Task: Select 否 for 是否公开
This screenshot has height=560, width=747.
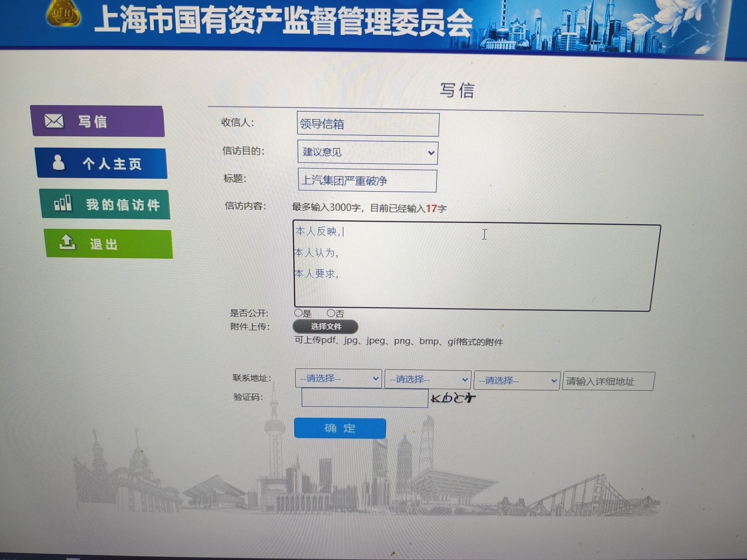Action: coord(331,313)
